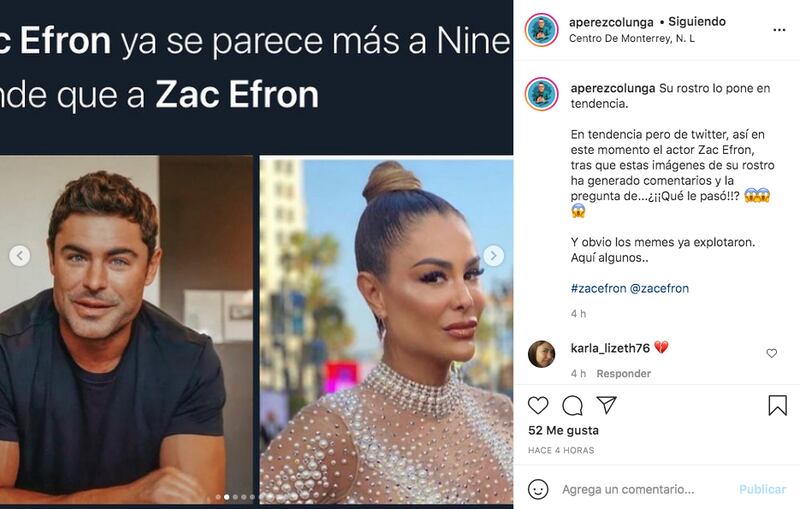View karla_lizeth76's profile avatar
800x509 pixels.
pyautogui.click(x=541, y=354)
